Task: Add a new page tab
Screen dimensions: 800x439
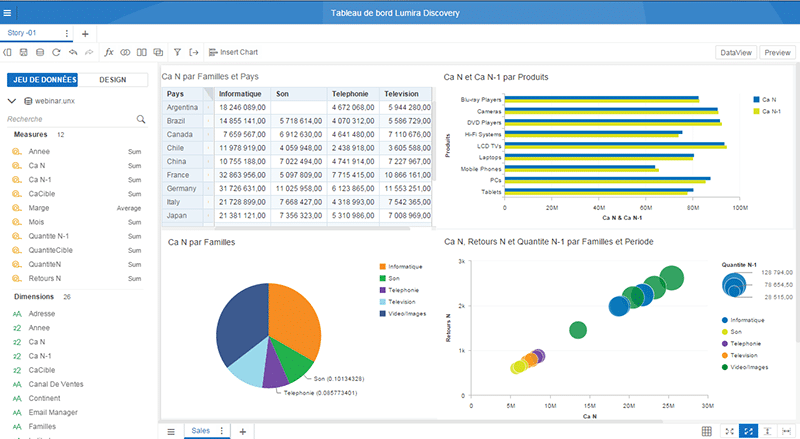Action: tap(243, 431)
